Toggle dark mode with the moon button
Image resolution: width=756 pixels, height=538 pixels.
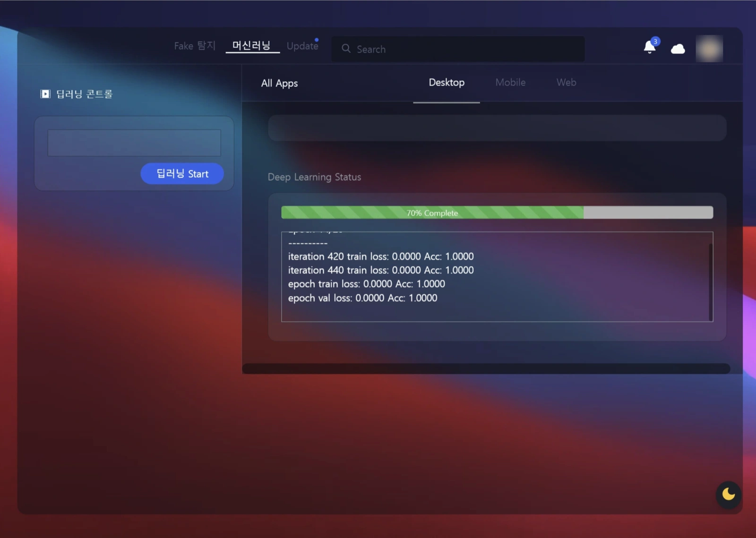(x=728, y=495)
